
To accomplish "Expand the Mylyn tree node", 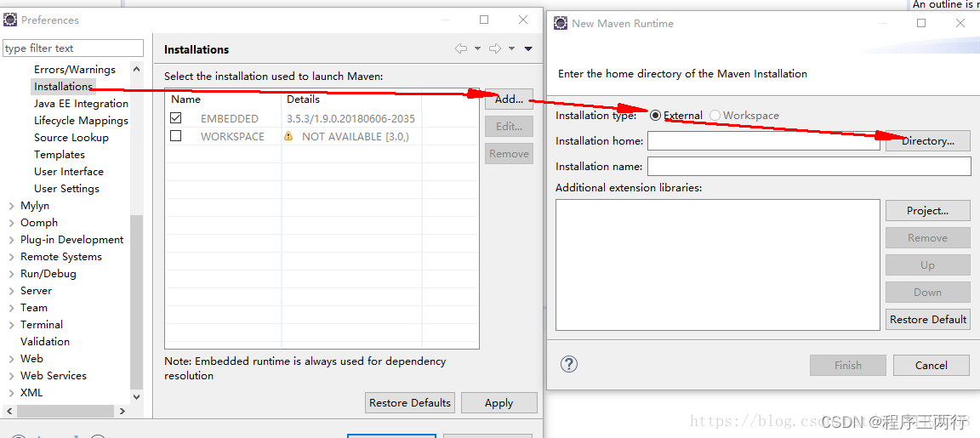I will click(12, 206).
